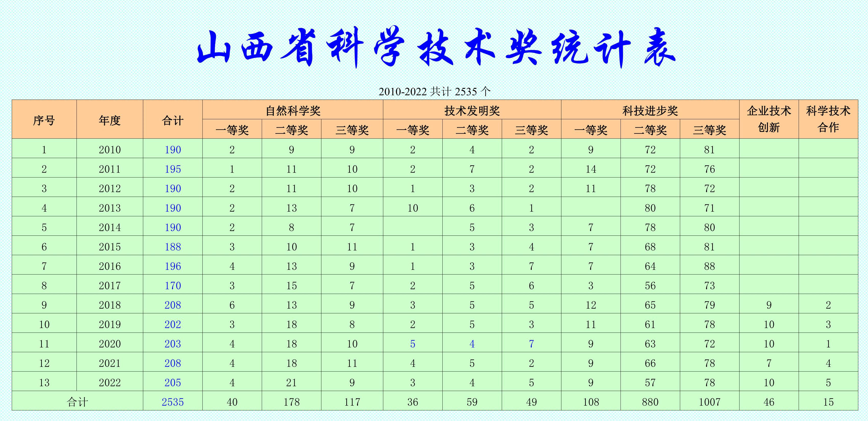
Task: Select the 1007 total in bottom row
Action: [x=709, y=402]
